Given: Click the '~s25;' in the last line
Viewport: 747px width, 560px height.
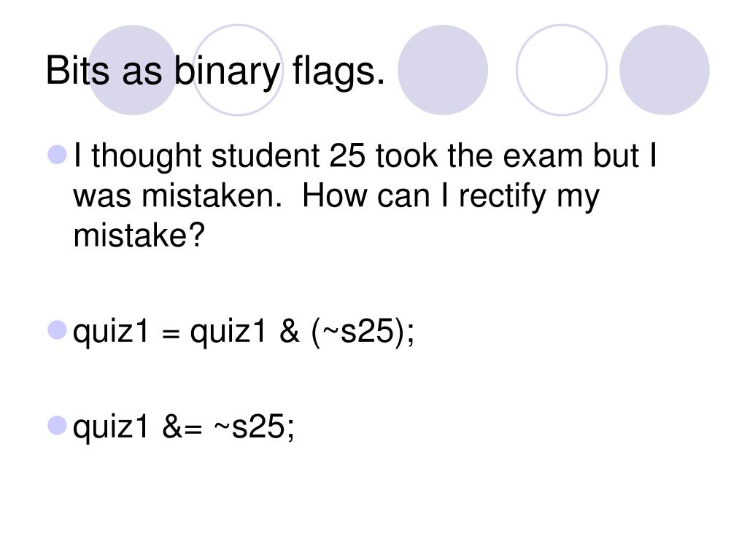Looking at the screenshot, I should coord(254,427).
